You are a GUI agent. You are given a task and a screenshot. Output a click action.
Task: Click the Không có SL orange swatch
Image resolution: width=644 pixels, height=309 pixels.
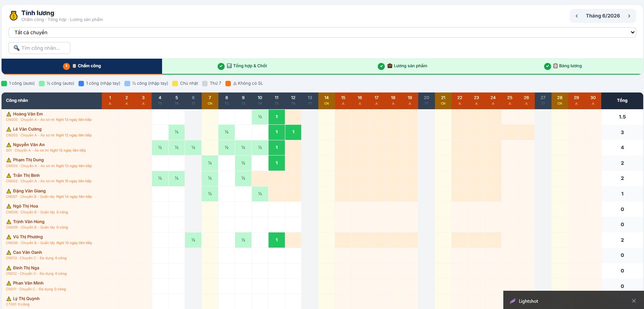(x=228, y=84)
